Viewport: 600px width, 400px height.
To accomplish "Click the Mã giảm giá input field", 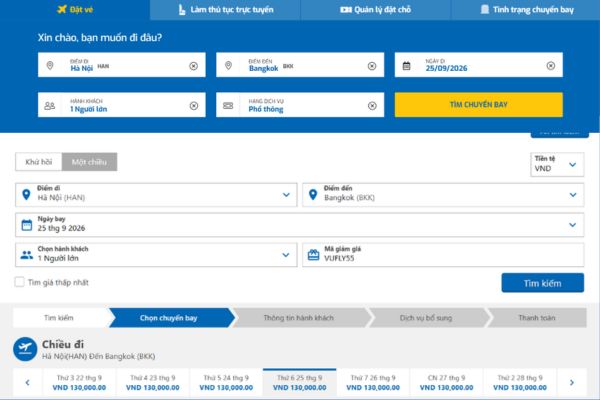I will [x=443, y=255].
